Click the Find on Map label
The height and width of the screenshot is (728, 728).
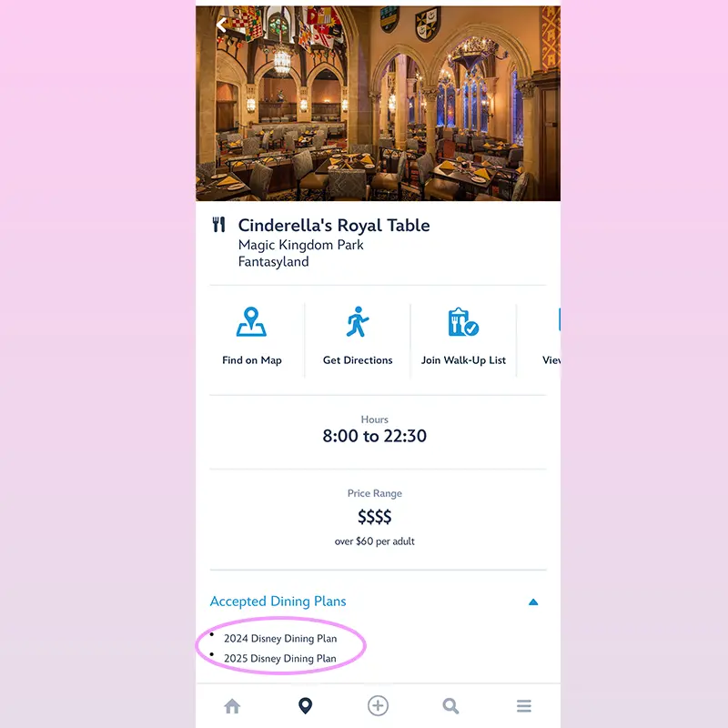(252, 360)
